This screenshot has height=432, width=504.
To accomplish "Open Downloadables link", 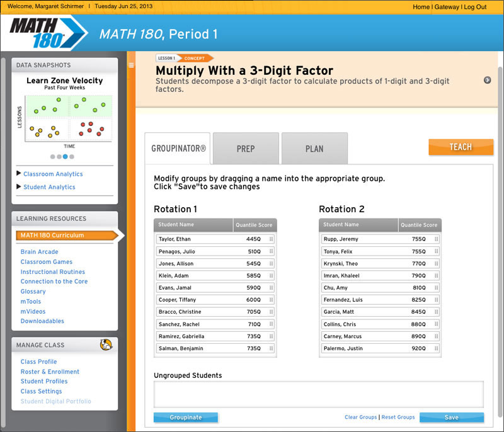I will tap(42, 321).
